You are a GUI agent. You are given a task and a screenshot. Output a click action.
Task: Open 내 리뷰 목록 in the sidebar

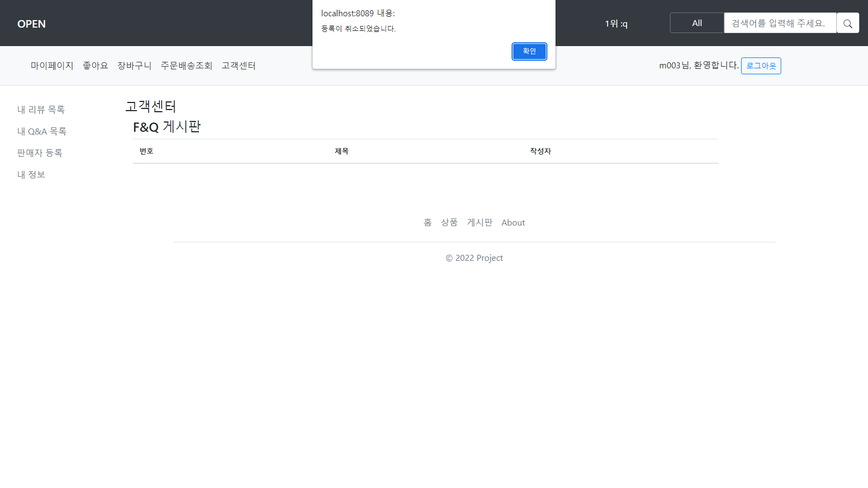point(41,109)
